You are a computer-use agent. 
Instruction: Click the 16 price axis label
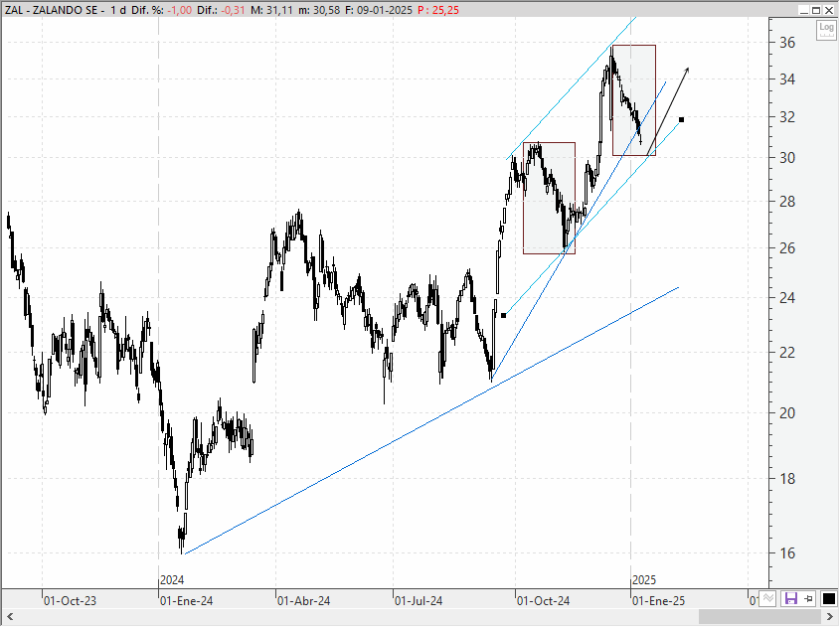[787, 553]
